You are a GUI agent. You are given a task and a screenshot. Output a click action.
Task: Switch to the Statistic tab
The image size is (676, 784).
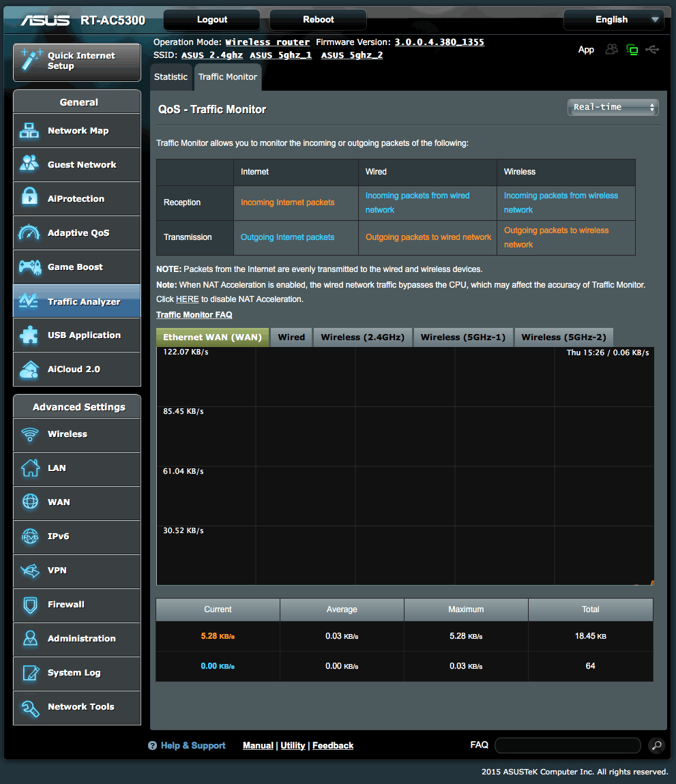[x=171, y=76]
